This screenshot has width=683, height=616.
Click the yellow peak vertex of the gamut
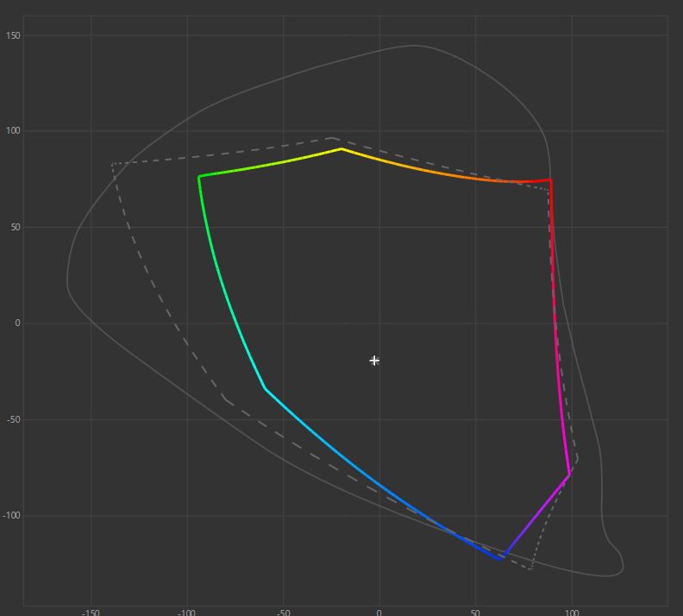click(341, 148)
